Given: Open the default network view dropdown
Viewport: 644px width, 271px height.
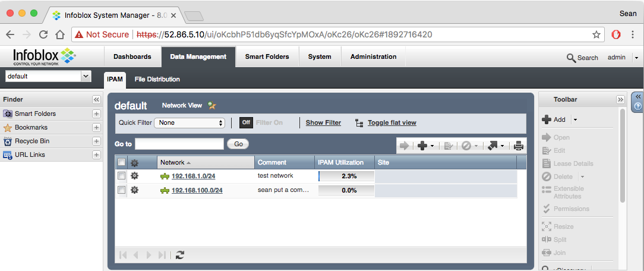Looking at the screenshot, I should [x=86, y=76].
